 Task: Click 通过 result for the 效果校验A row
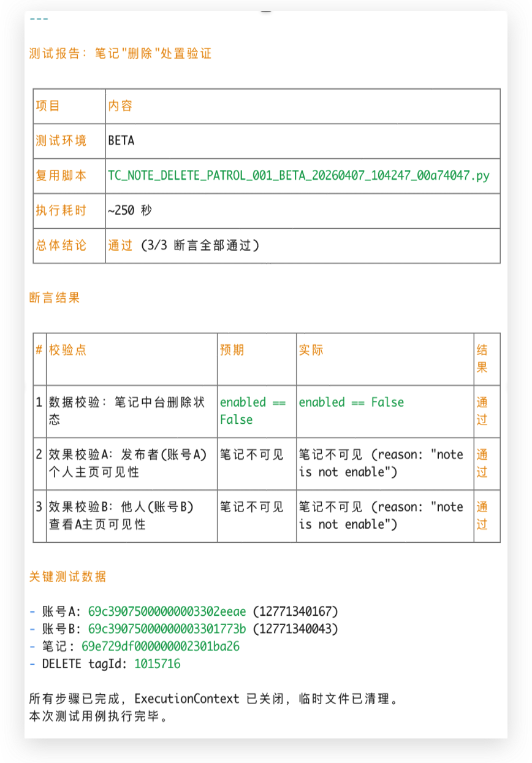(x=482, y=463)
